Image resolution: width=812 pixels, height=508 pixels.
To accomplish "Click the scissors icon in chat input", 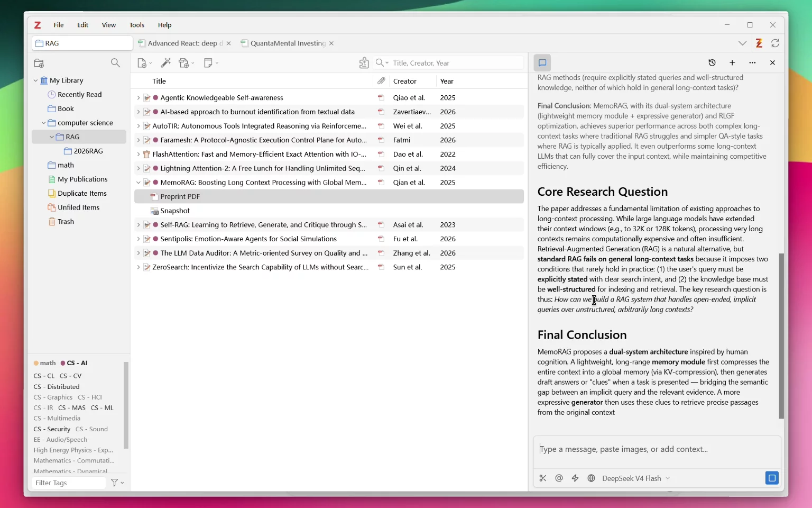I will [x=543, y=478].
